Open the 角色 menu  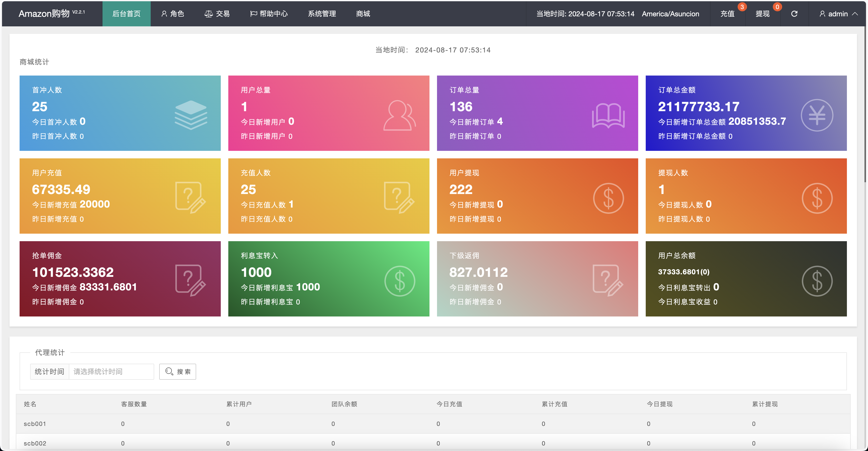point(173,14)
